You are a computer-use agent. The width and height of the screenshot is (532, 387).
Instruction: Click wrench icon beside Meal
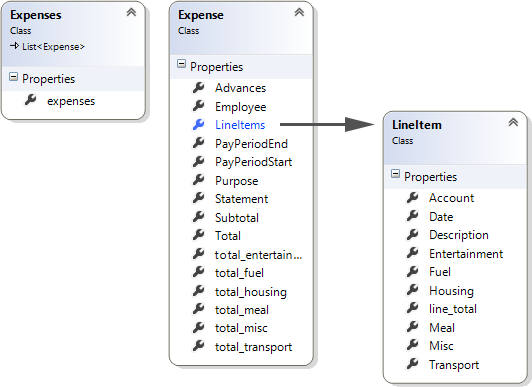[413, 327]
